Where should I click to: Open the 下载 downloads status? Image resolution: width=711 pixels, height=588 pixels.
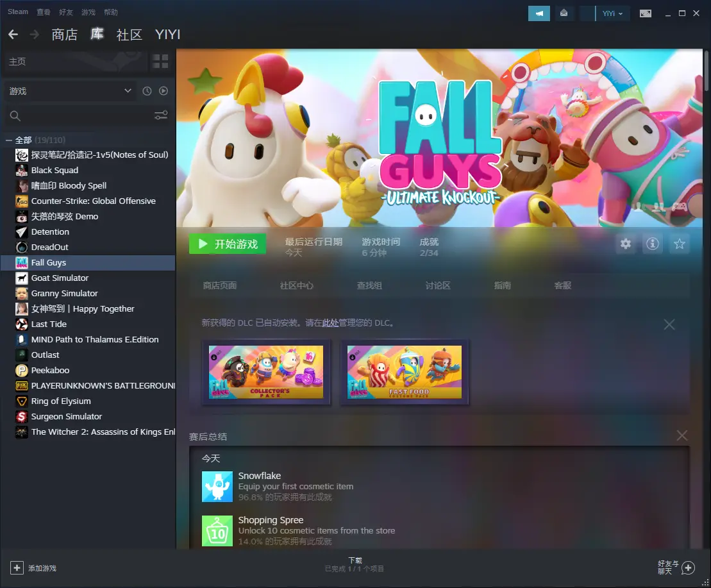pos(355,564)
